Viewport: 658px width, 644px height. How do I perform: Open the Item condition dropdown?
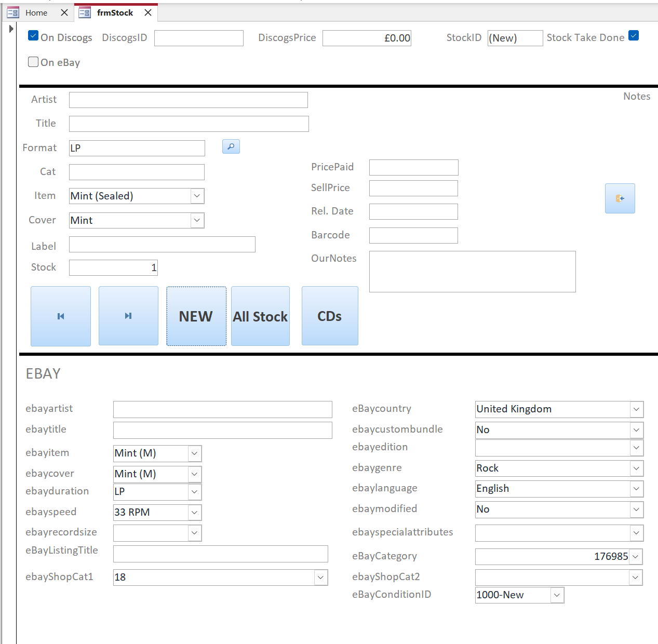point(197,196)
